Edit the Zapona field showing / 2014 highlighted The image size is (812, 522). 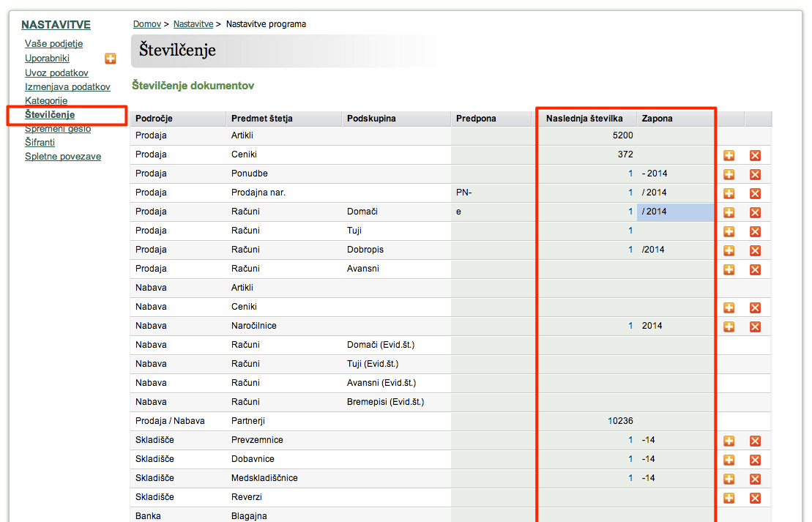pyautogui.click(x=675, y=212)
